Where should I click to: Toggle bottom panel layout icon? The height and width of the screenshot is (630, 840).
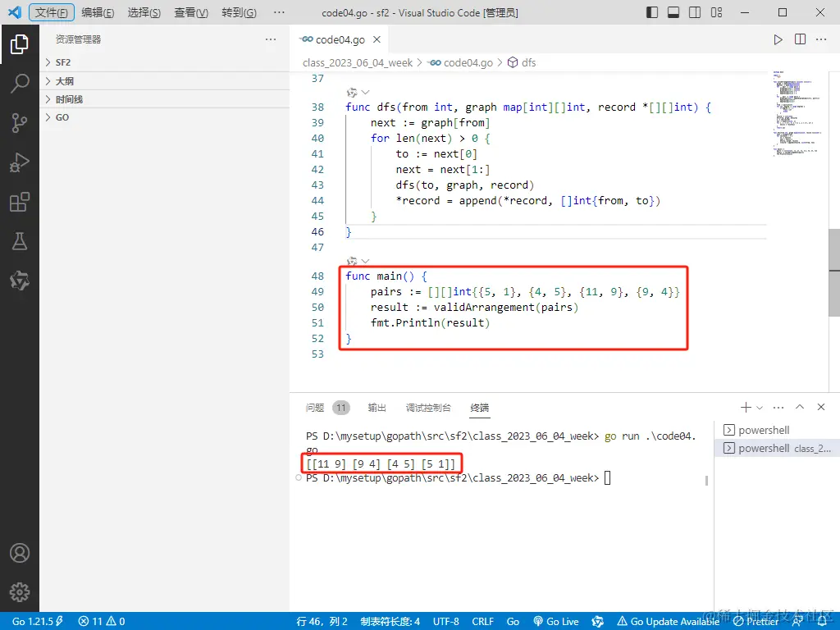[x=673, y=12]
